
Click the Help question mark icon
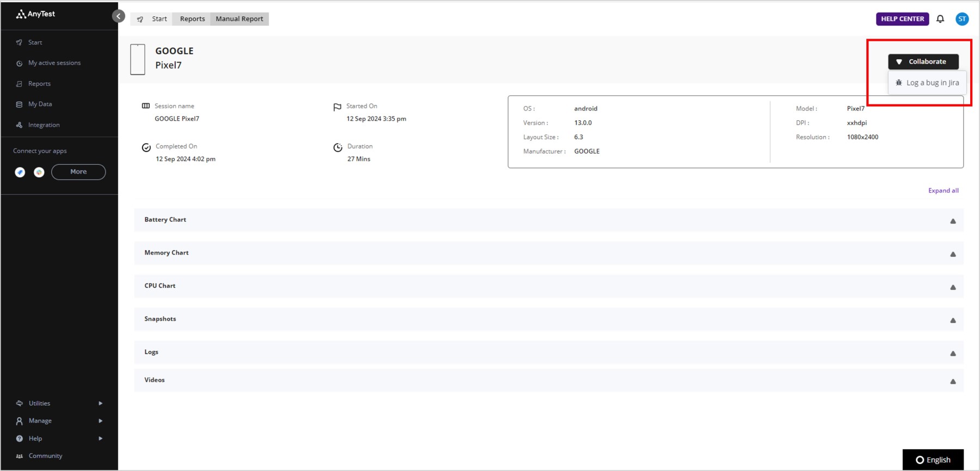pos(20,438)
